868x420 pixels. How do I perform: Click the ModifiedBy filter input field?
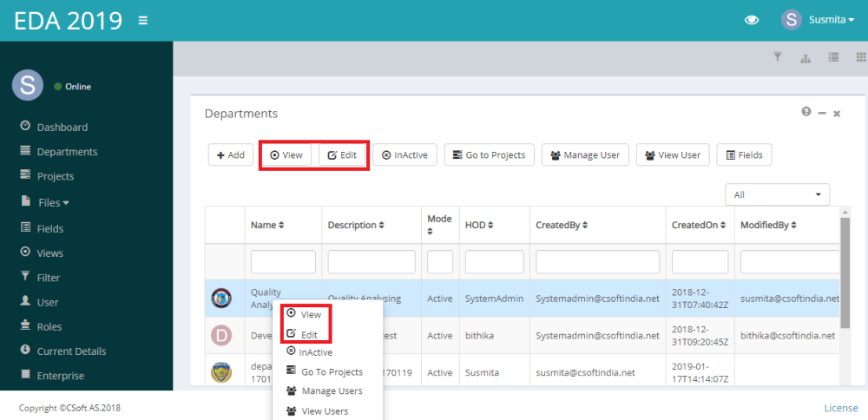click(790, 262)
